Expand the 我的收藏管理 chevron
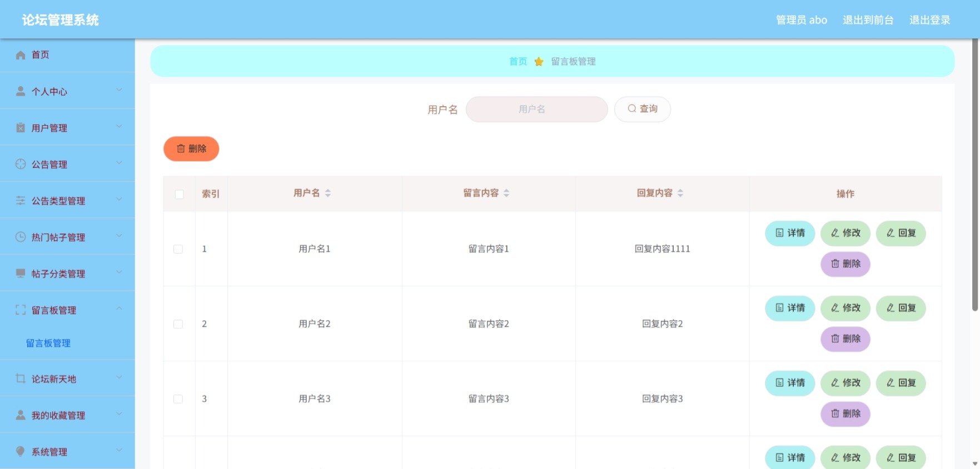Viewport: 980px width, 469px height. coord(119,414)
